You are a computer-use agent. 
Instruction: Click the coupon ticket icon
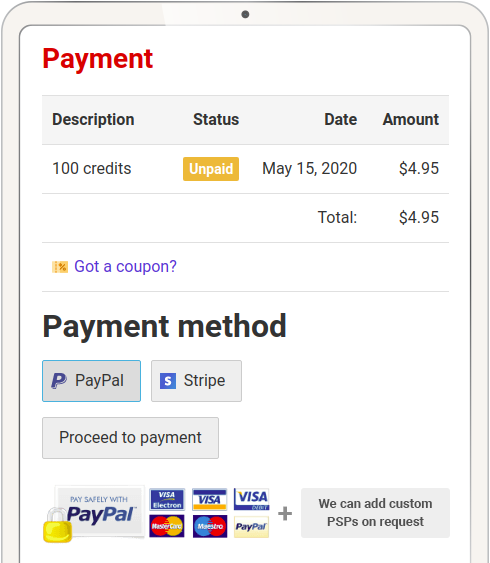point(60,267)
